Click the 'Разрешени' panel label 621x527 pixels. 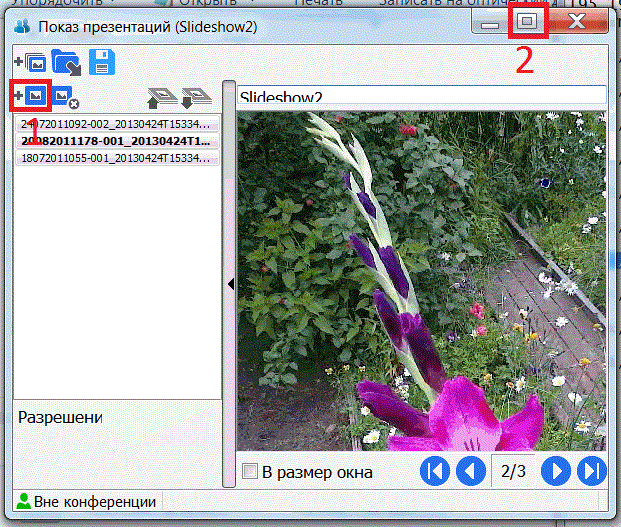60,417
